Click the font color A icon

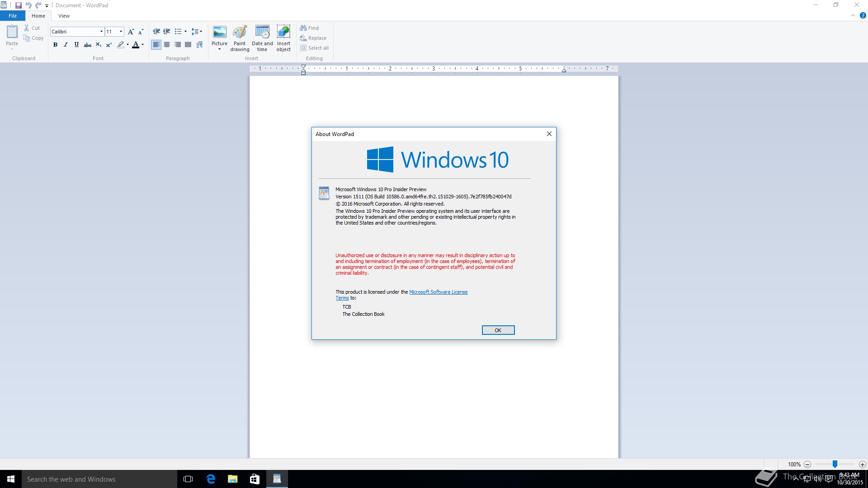(x=136, y=45)
